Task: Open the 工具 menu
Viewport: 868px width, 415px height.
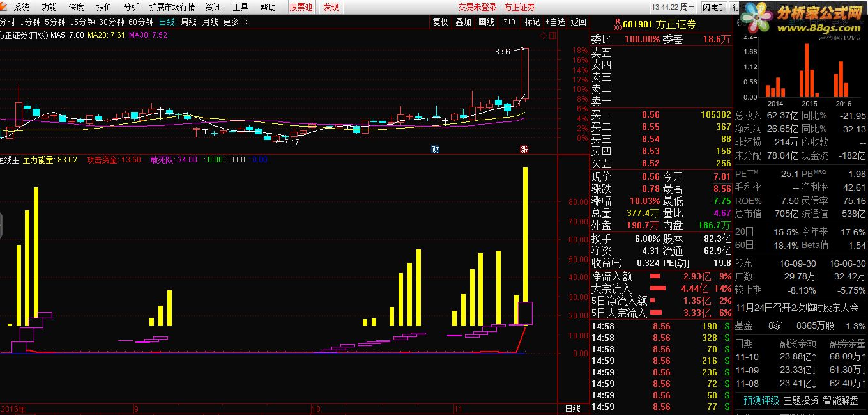Action: click(x=240, y=7)
